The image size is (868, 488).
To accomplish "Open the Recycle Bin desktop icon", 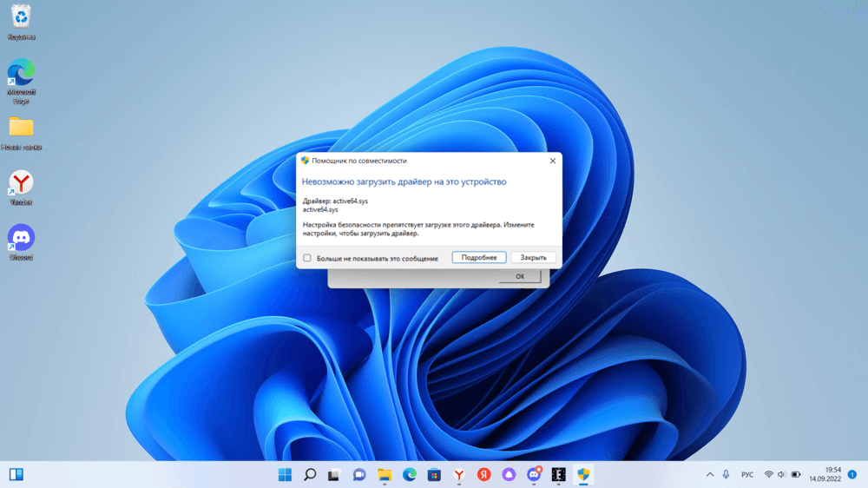I will coord(21,19).
